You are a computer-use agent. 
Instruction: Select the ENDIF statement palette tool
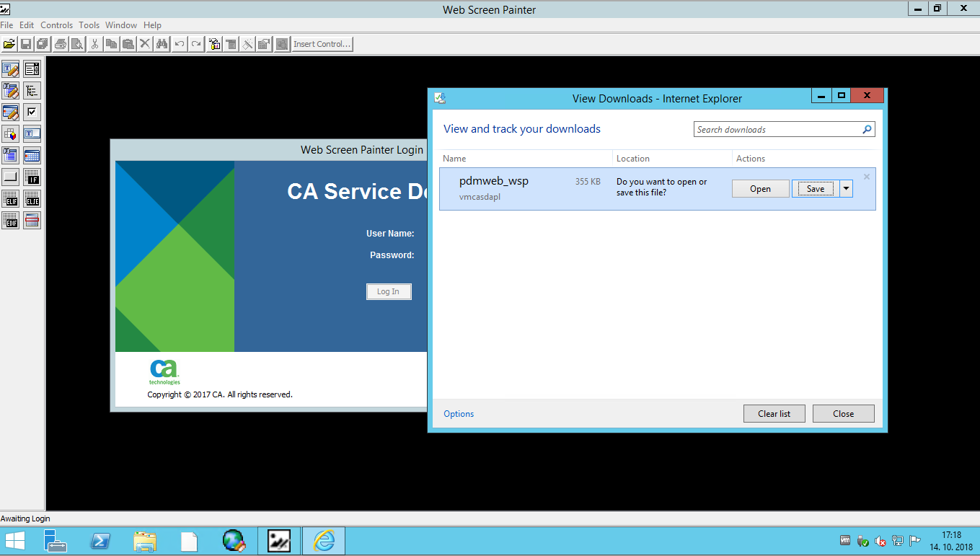[11, 221]
